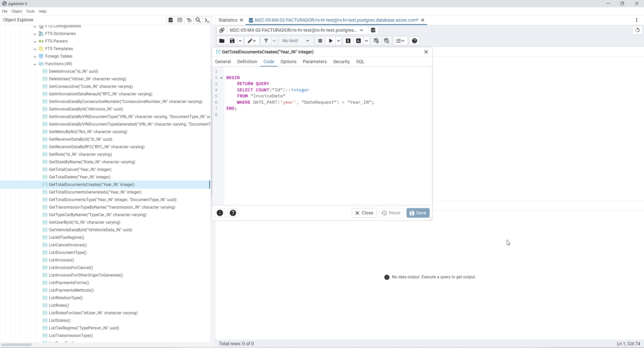Click the Save button in function dialog
This screenshot has width=644, height=348.
click(418, 213)
